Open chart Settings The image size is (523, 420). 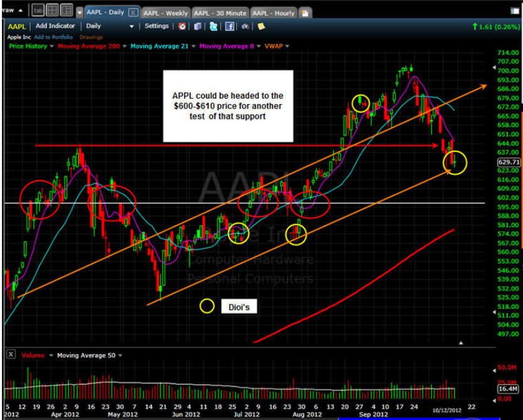point(156,26)
